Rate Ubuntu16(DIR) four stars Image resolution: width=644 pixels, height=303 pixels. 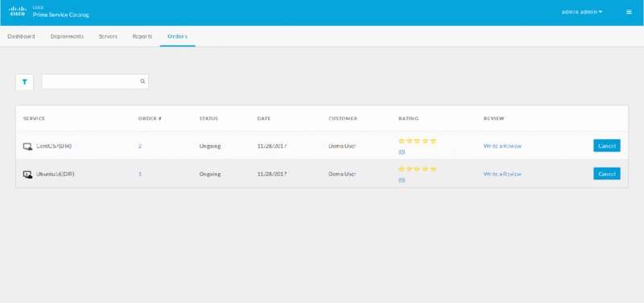click(x=425, y=169)
